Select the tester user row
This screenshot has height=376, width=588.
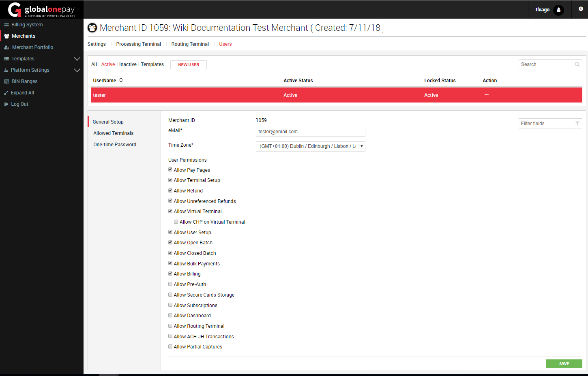(x=337, y=95)
